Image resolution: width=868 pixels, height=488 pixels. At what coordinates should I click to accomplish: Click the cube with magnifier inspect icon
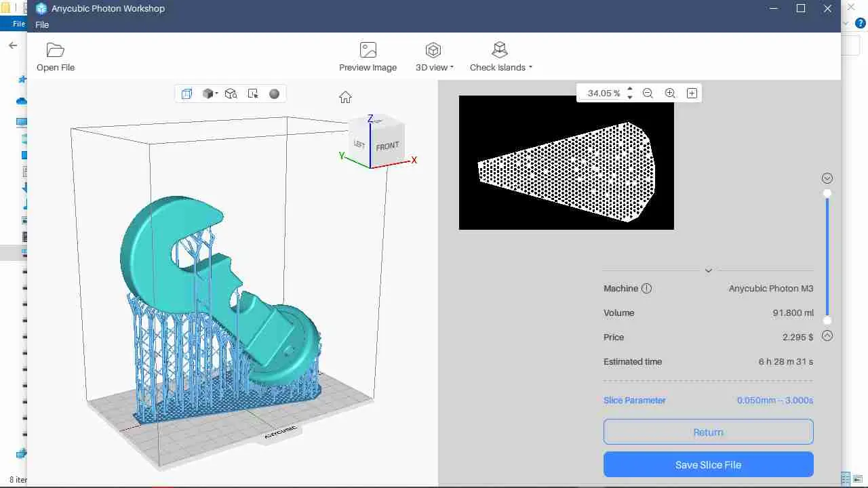coord(231,94)
